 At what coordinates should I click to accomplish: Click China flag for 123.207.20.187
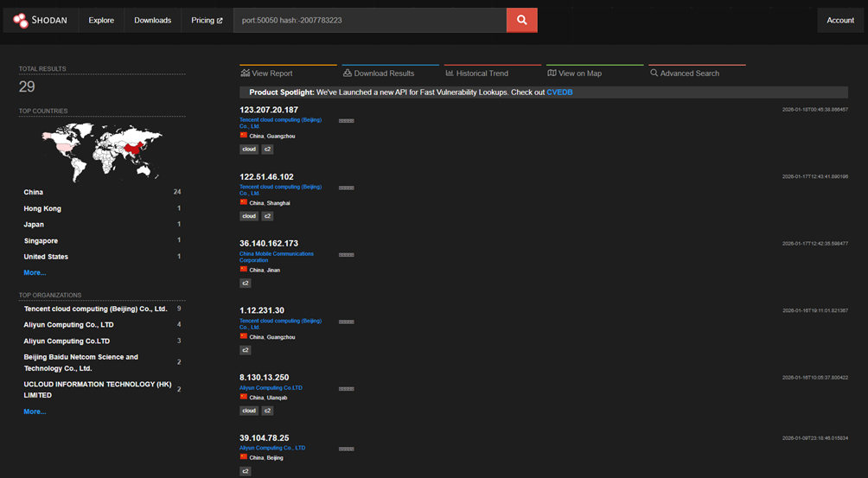pos(244,136)
